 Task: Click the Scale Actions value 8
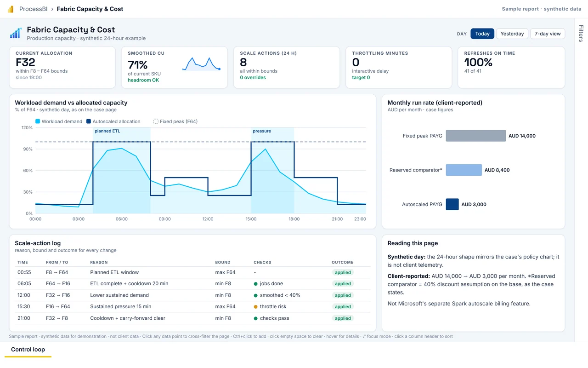coord(243,63)
